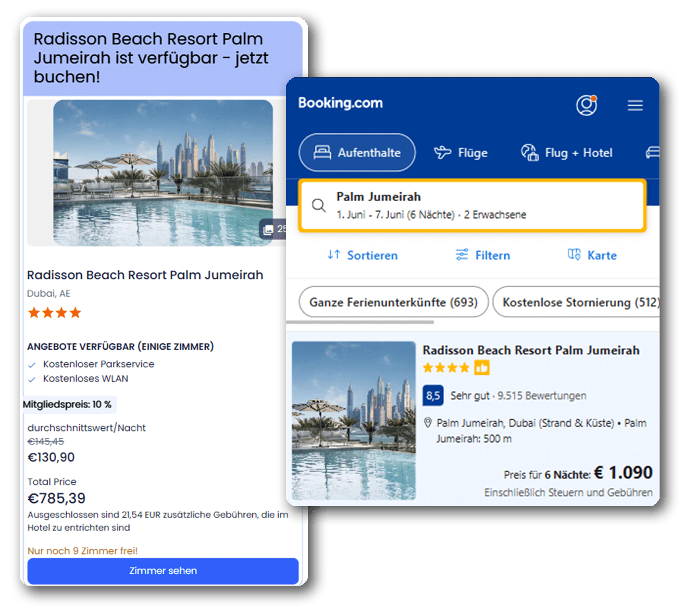Open Radisson Beach Resort listing title on Booking.com
The image size is (683, 616).
[x=531, y=350]
